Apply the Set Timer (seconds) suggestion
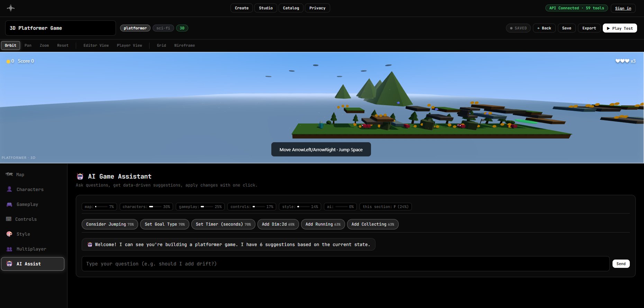 [x=223, y=224]
